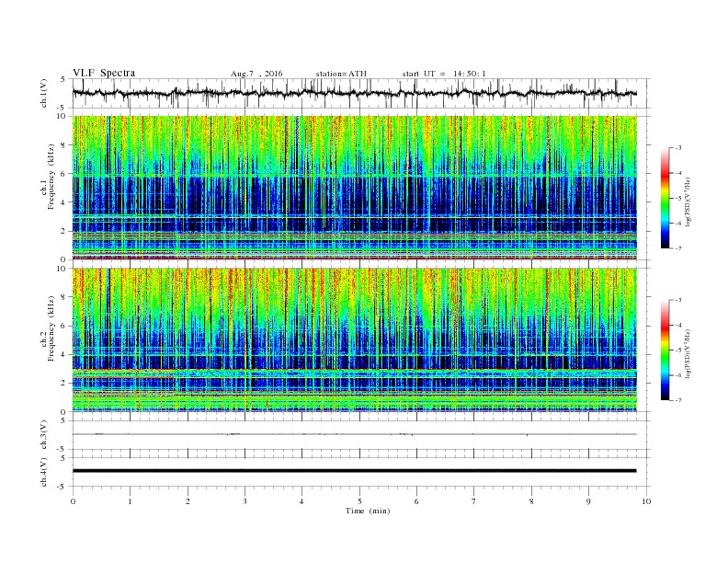Click the "ch.4(V)" axis label
Screen dimensions: 728x563
click(44, 472)
